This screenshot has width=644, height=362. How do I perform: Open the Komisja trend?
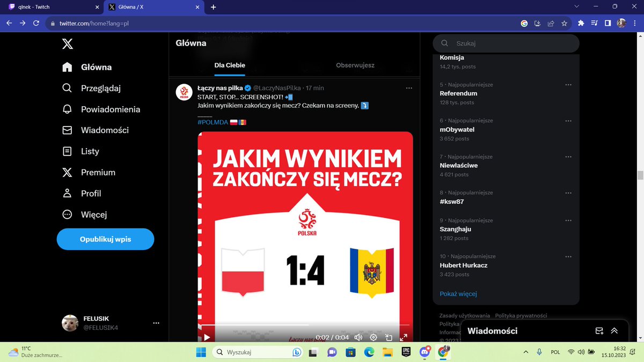tap(452, 57)
